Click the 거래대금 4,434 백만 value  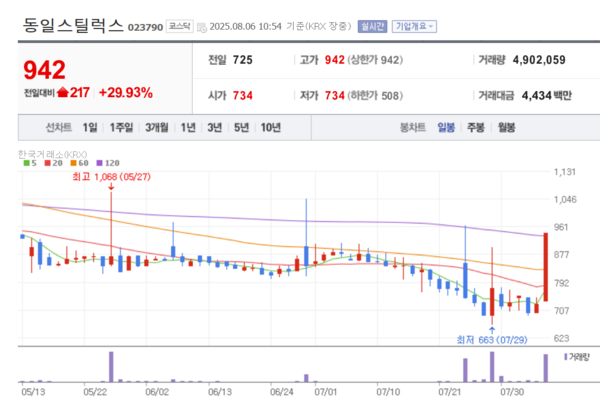[546, 95]
